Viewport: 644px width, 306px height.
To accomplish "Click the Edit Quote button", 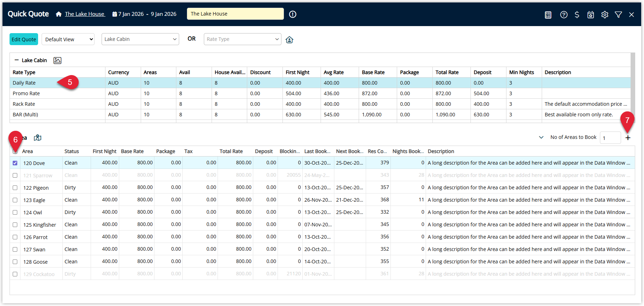I will tap(24, 39).
